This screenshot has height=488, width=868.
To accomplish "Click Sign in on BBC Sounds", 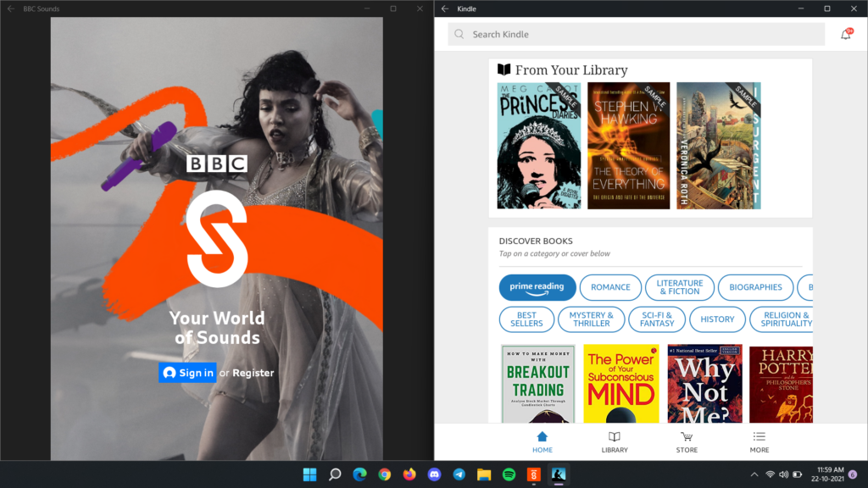I will [187, 372].
